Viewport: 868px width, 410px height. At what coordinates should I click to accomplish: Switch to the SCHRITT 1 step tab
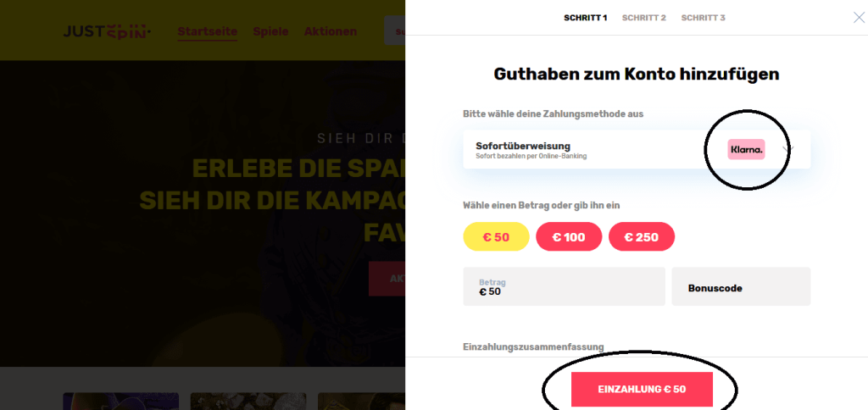tap(585, 18)
